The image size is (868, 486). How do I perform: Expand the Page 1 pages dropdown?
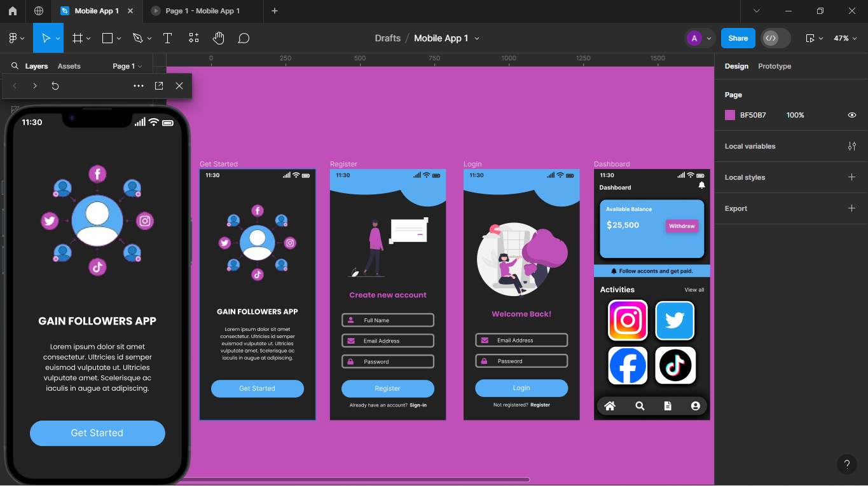[x=127, y=66]
